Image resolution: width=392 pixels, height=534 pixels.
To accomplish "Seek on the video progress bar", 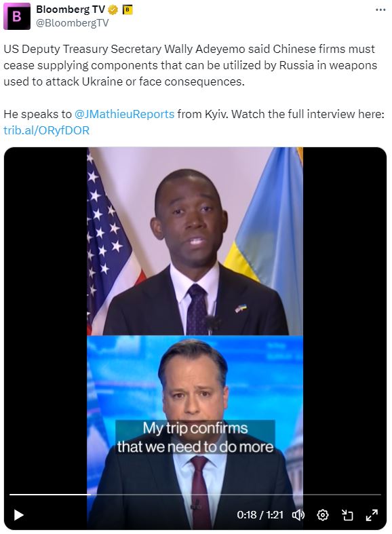I will pyautogui.click(x=195, y=494).
